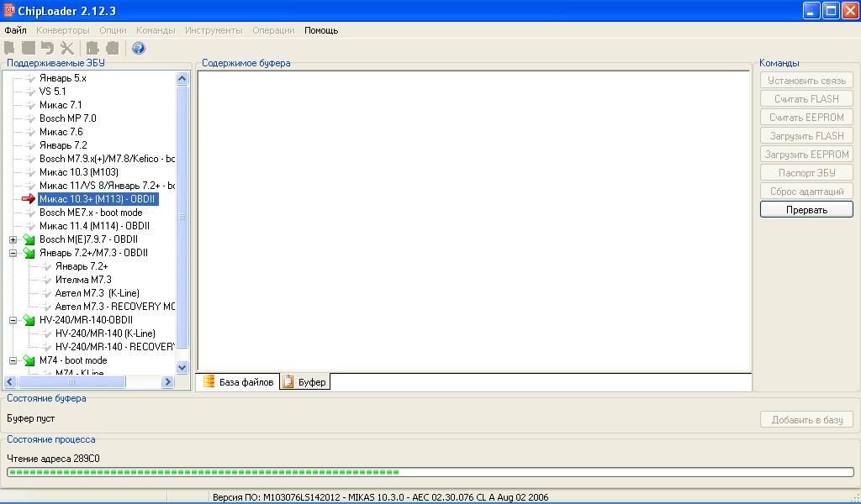Viewport: 861px width, 504px height.
Task: Open the Конверторы menu
Action: [x=62, y=30]
